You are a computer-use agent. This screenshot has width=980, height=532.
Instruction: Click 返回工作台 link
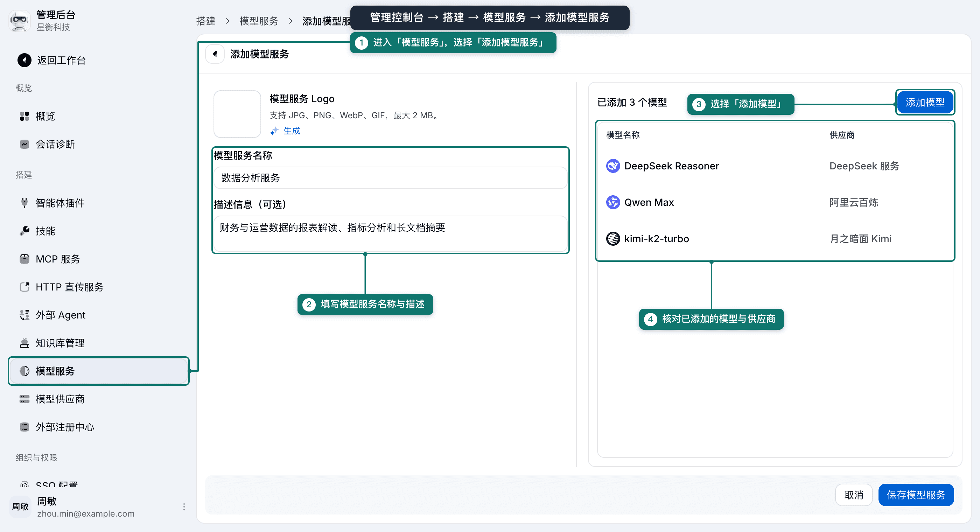tap(61, 60)
